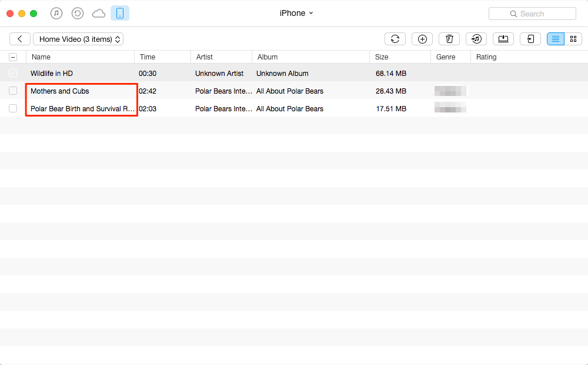The height and width of the screenshot is (365, 588).
Task: Add new video with plus icon
Action: (422, 39)
